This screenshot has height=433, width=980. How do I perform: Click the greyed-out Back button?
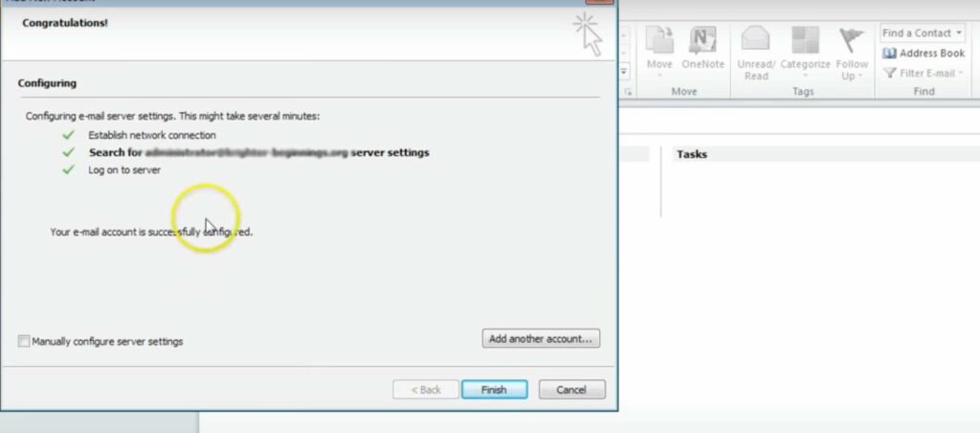(426, 389)
